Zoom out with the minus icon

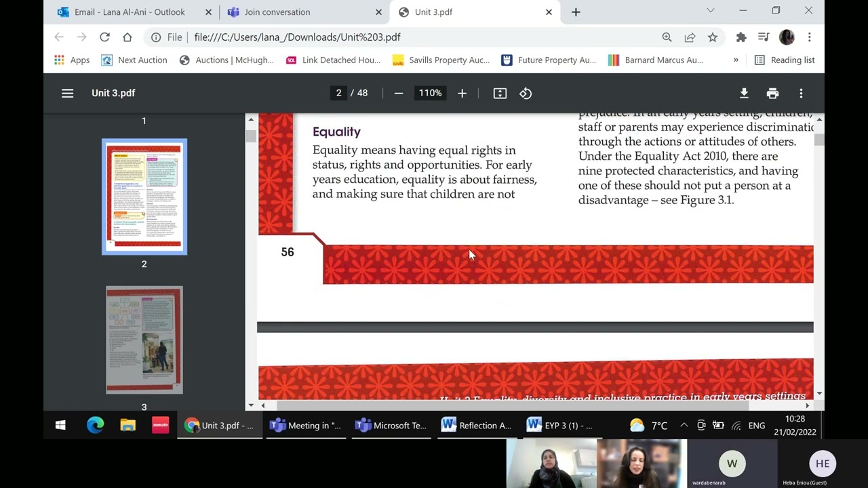399,94
